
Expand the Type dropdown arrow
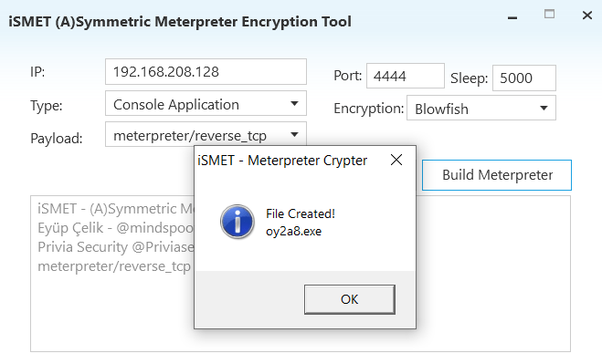pos(294,104)
